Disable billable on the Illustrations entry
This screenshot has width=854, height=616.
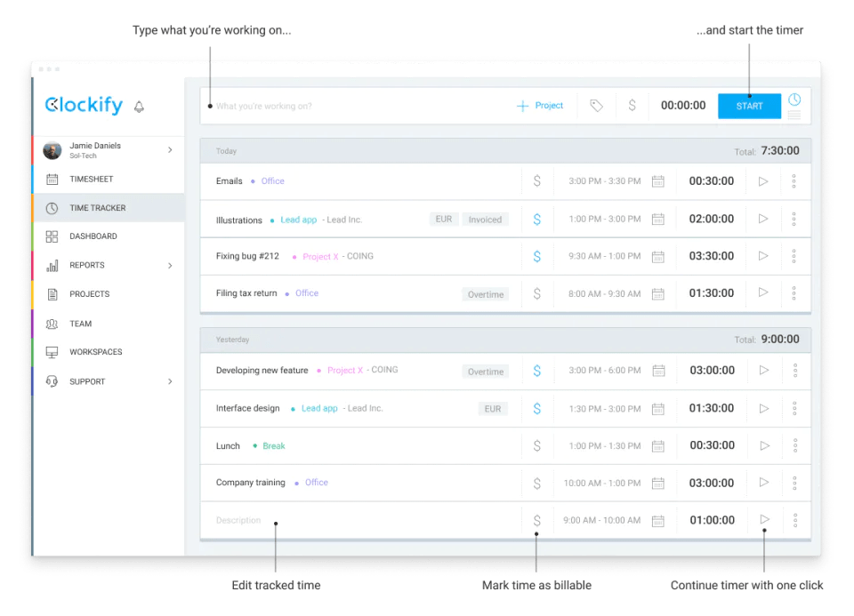click(x=536, y=219)
